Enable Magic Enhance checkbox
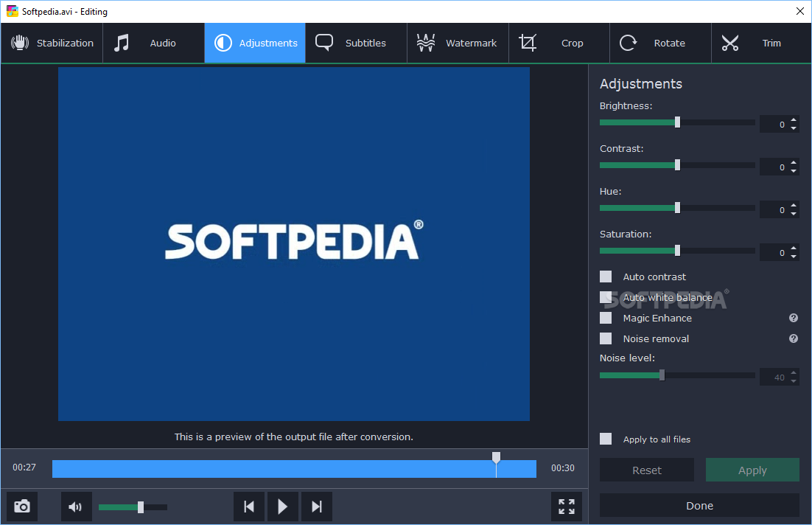This screenshot has width=812, height=525. click(606, 318)
